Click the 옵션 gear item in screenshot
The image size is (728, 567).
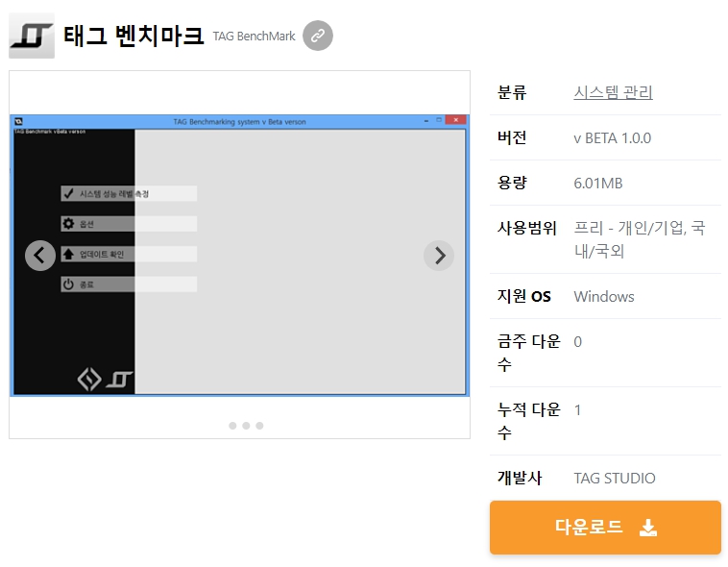coord(129,224)
